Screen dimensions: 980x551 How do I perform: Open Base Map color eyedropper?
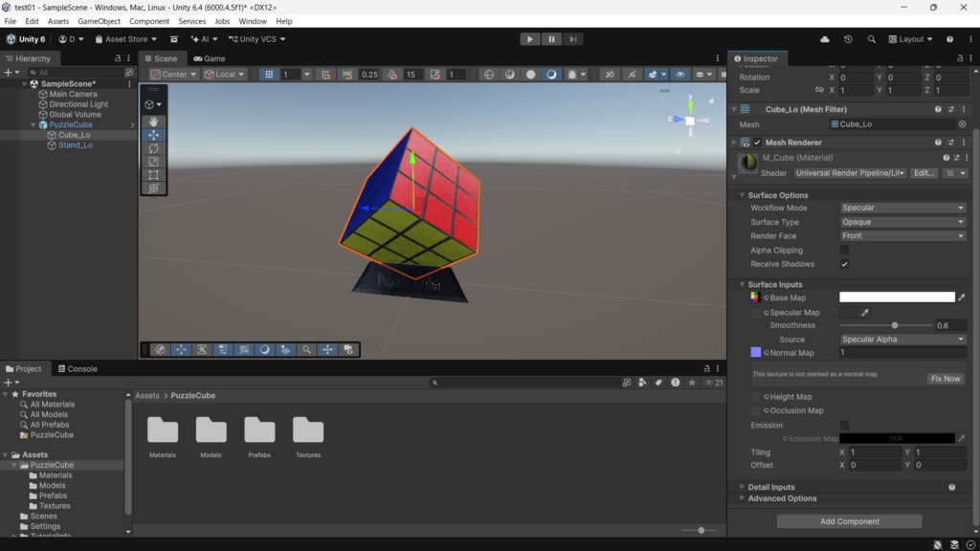962,298
